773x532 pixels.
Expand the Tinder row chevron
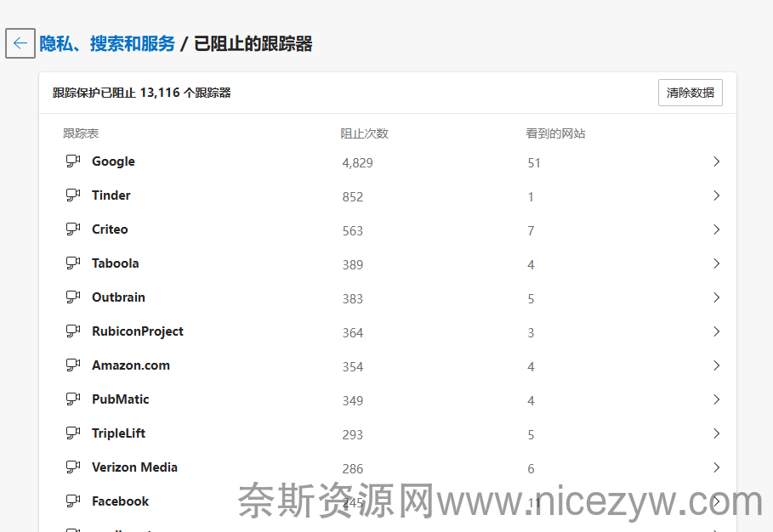pos(716,195)
